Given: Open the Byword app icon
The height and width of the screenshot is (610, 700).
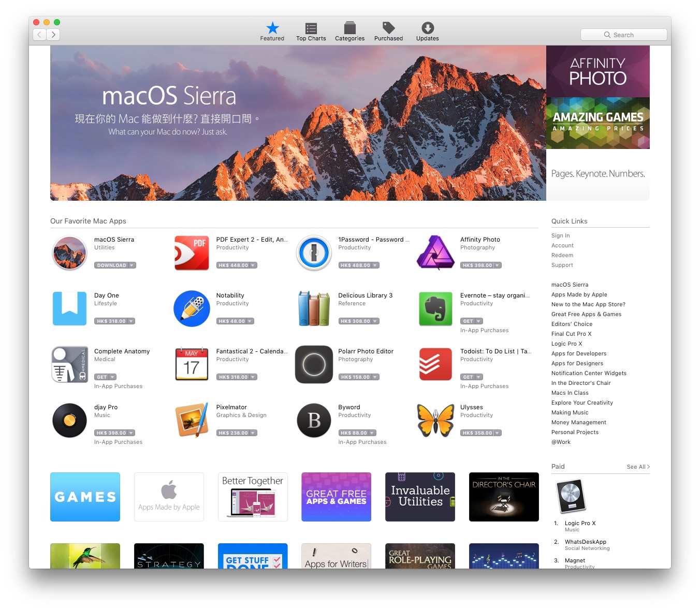Looking at the screenshot, I should coord(314,421).
